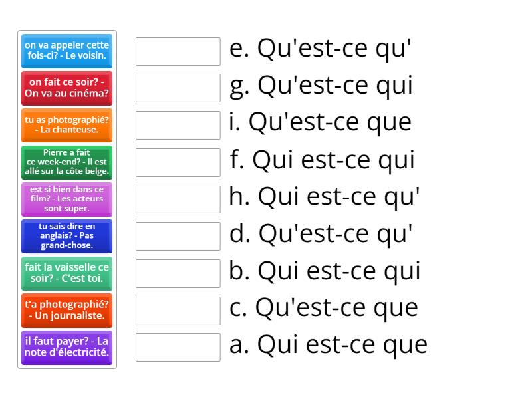Choose the 't'a photographié? Un journaliste' tile

67,311
